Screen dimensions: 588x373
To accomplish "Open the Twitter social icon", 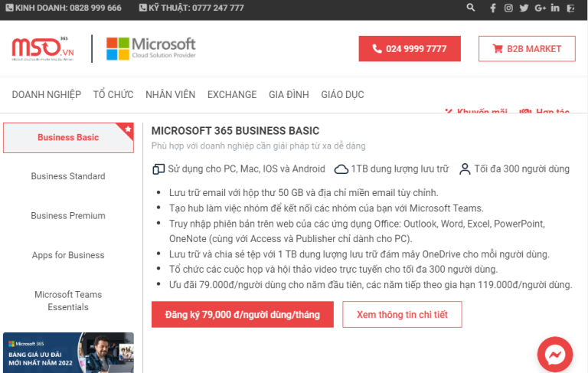I will tap(524, 8).
